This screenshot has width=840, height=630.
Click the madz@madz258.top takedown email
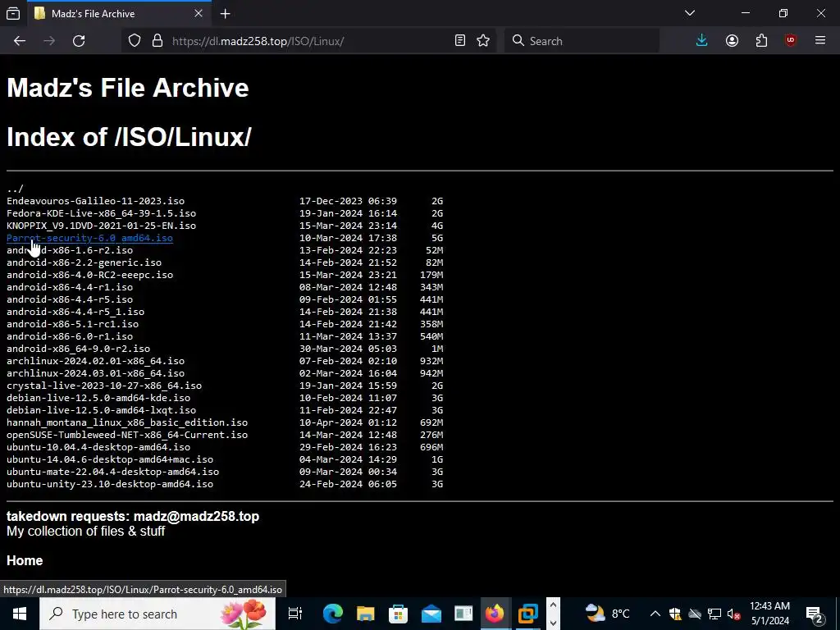click(x=196, y=517)
